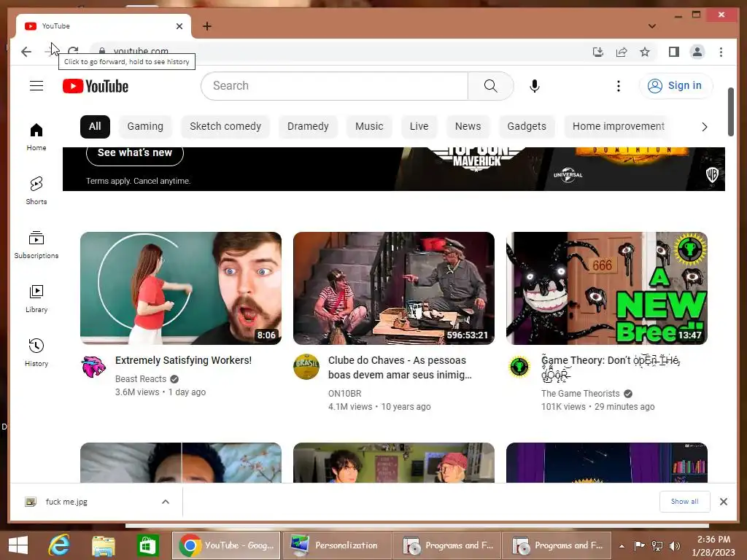Expand options for fuck me.jpg download
The image size is (747, 560).
(x=166, y=502)
